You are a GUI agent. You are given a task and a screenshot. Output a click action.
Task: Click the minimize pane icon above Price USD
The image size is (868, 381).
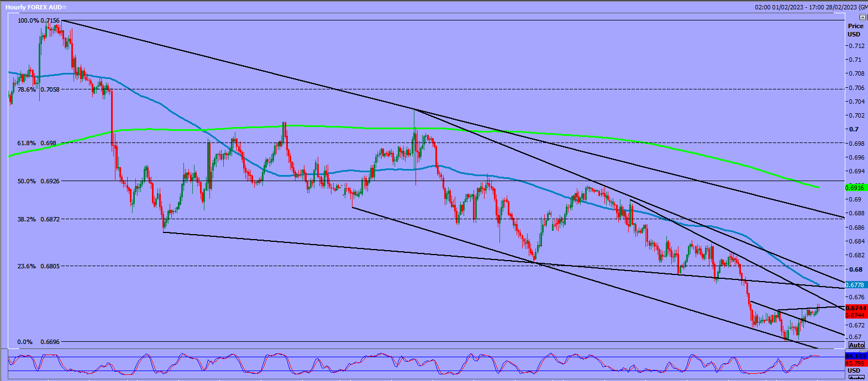tap(862, 18)
